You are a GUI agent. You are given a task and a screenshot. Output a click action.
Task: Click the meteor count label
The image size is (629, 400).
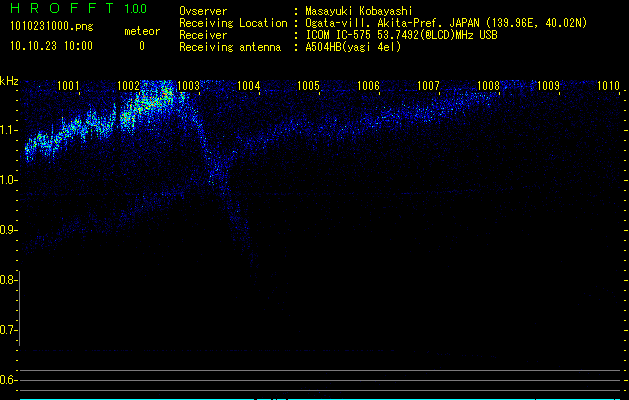tap(142, 31)
